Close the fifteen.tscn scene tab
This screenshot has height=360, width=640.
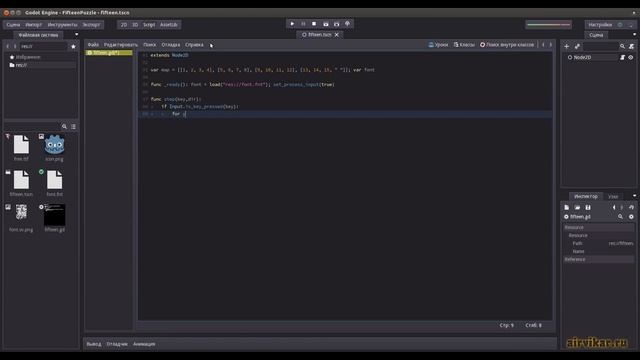(337, 35)
